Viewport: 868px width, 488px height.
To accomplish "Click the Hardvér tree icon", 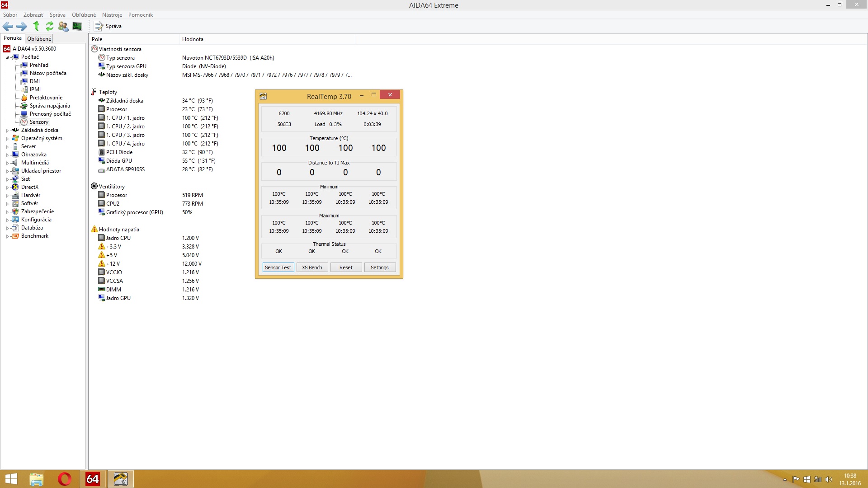I will [x=15, y=195].
